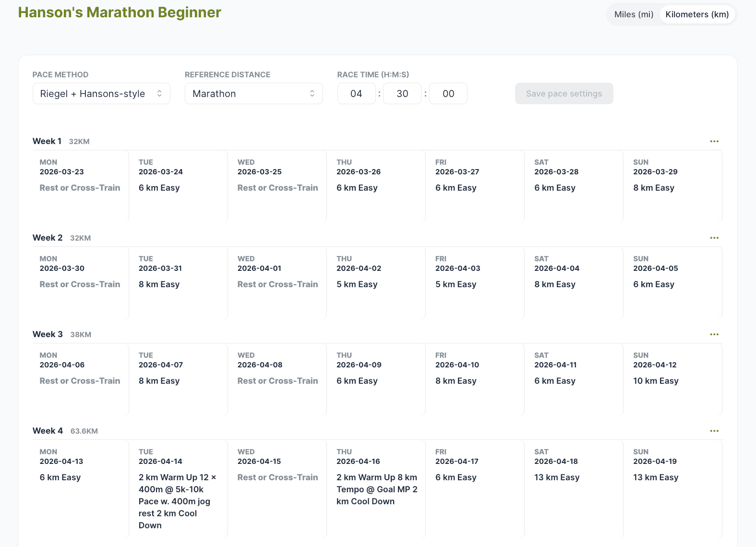Open Thursday 2026-04-16 tempo workout
Viewport: 756px width, 547px height.
[377, 489]
